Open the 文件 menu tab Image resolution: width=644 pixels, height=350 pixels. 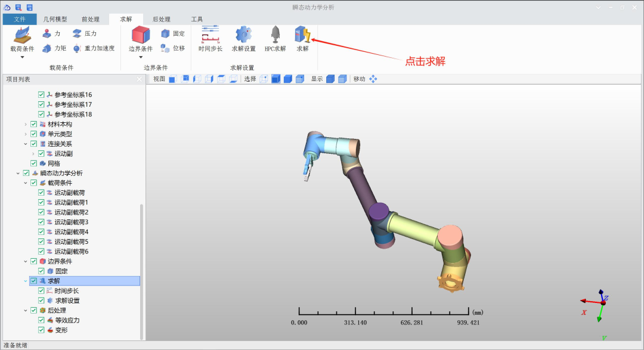[x=19, y=19]
